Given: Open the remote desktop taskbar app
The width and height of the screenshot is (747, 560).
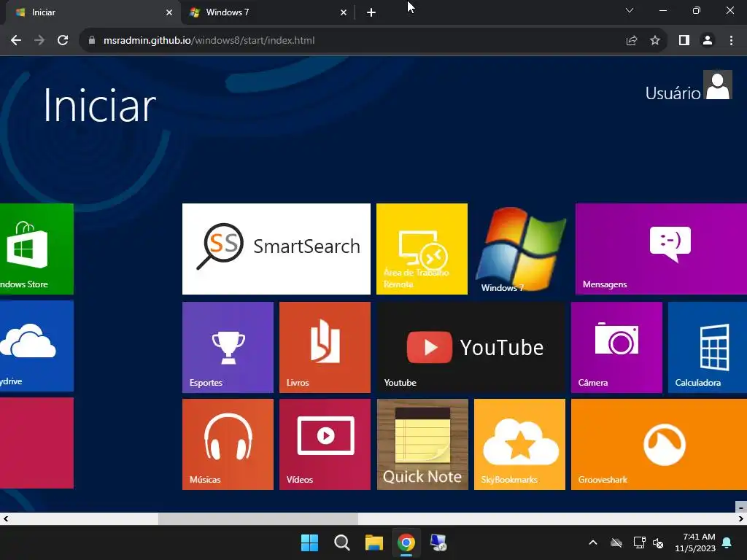Looking at the screenshot, I should 438,542.
